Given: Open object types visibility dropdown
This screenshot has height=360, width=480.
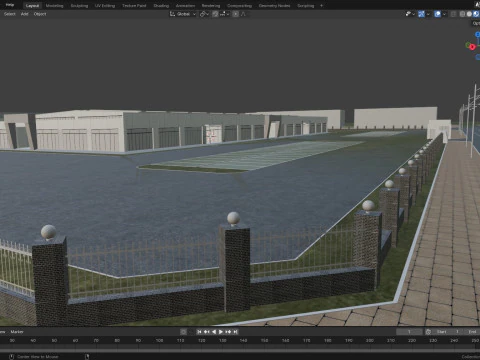Looking at the screenshot, I should (x=410, y=14).
